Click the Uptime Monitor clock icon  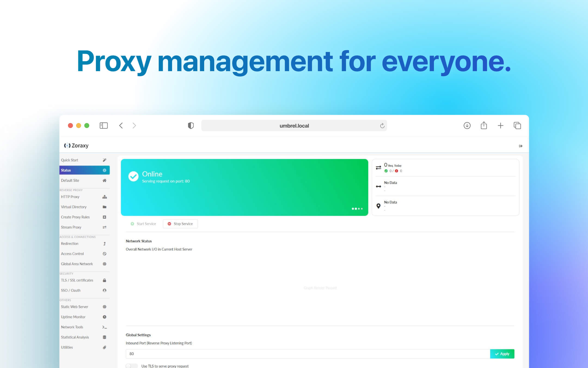point(104,317)
